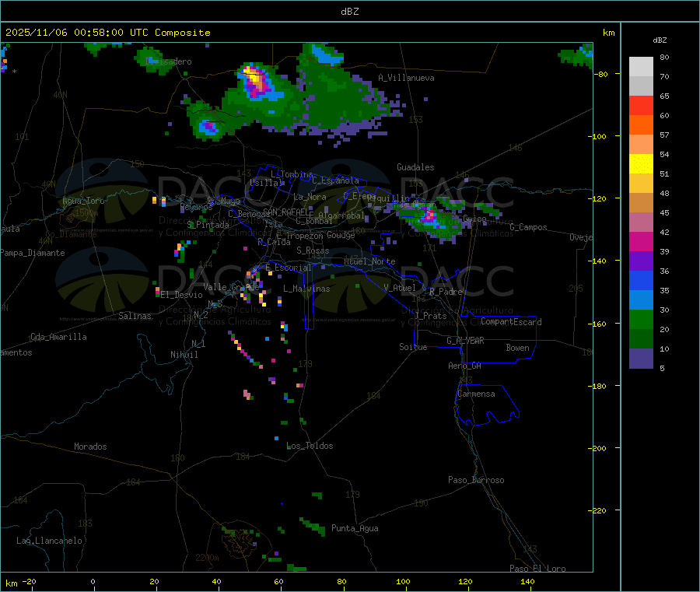Click the Paso_El_Loro label

[x=537, y=569]
